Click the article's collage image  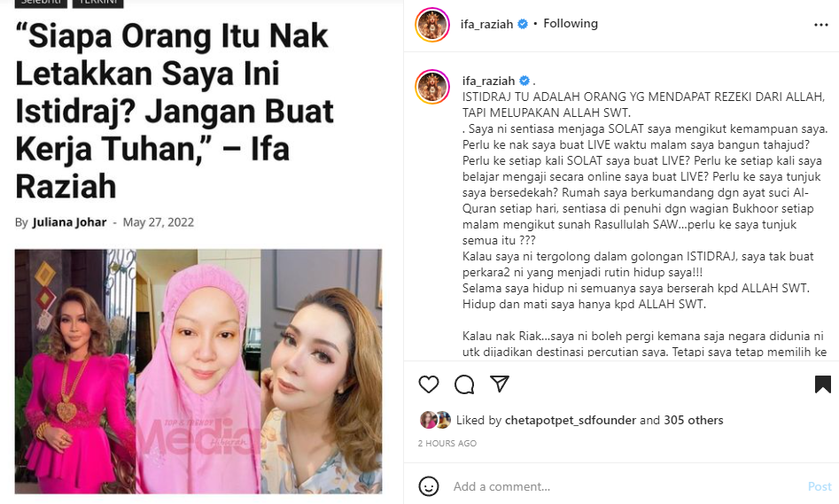point(198,371)
